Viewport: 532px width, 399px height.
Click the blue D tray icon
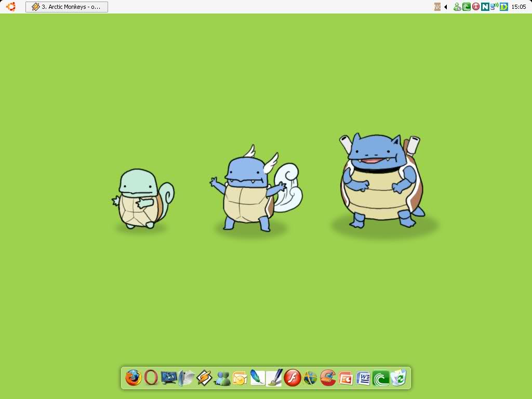[x=504, y=7]
